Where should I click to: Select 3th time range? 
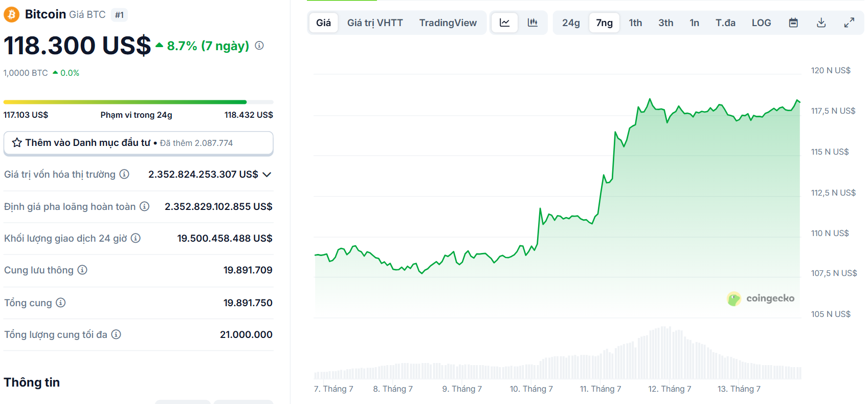click(x=665, y=23)
